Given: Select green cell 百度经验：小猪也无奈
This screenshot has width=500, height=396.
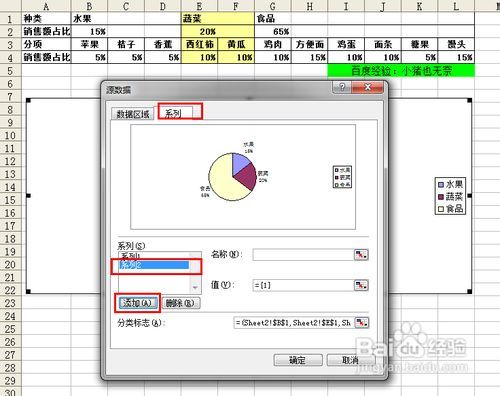Looking at the screenshot, I should pyautogui.click(x=401, y=70).
